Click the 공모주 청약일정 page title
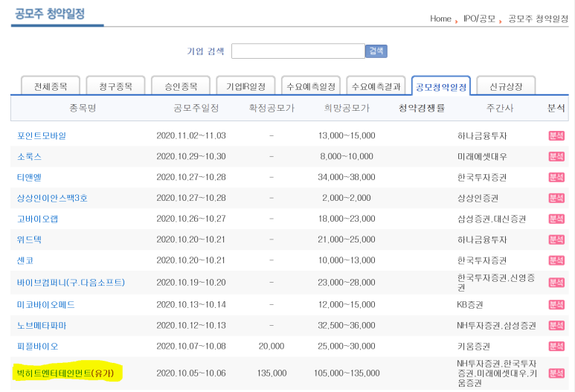The width and height of the screenshot is (575, 392). (50, 13)
